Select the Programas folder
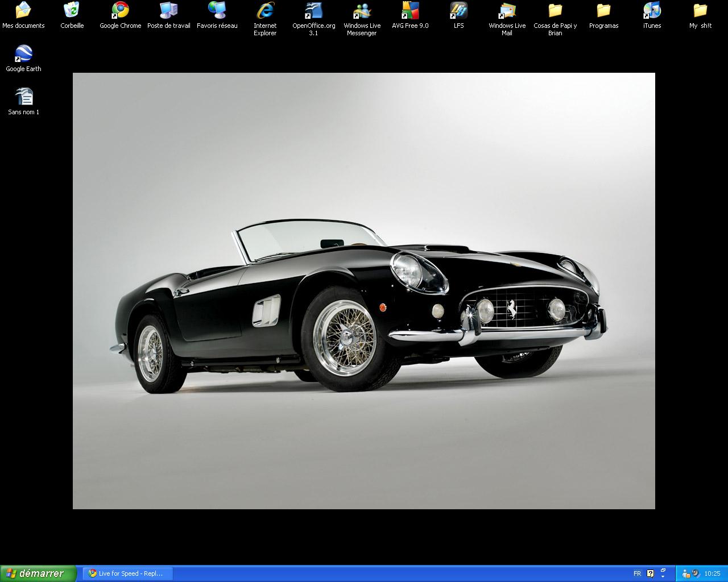This screenshot has width=728, height=582. pyautogui.click(x=603, y=15)
